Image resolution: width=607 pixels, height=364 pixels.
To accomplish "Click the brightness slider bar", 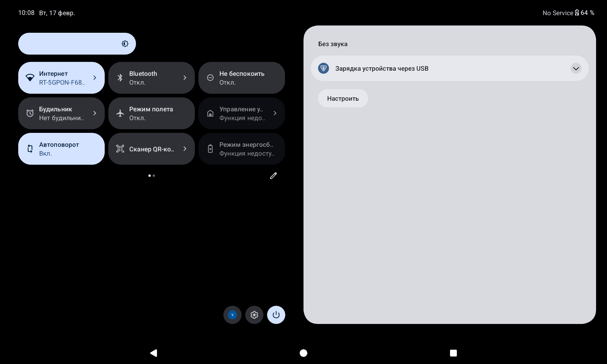I will click(70, 44).
